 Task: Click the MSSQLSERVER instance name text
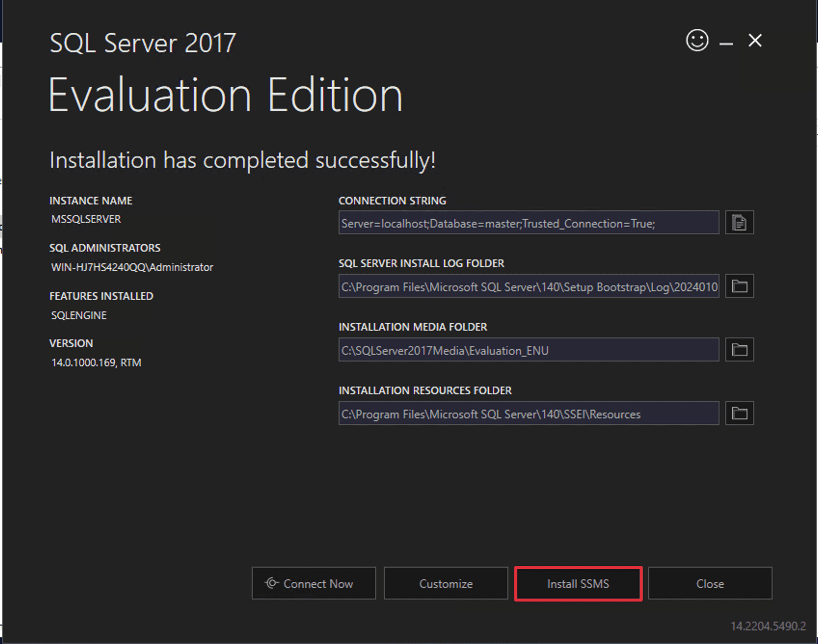click(86, 219)
